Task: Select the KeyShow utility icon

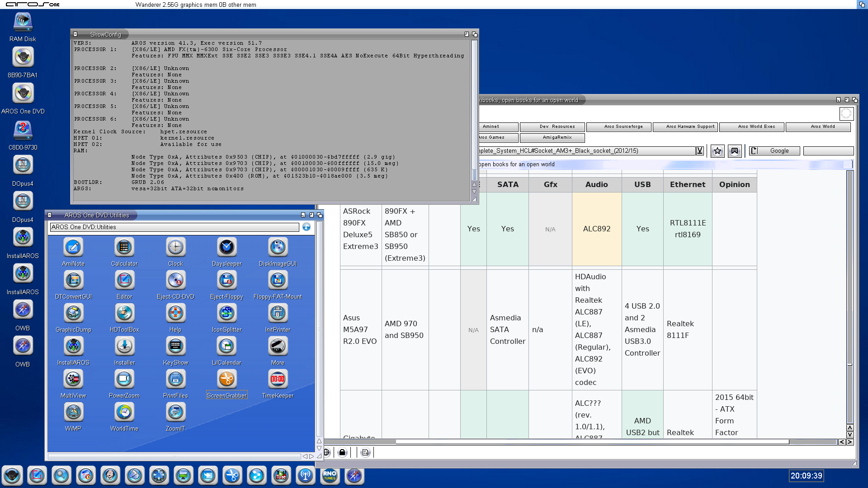Action: pos(175,346)
